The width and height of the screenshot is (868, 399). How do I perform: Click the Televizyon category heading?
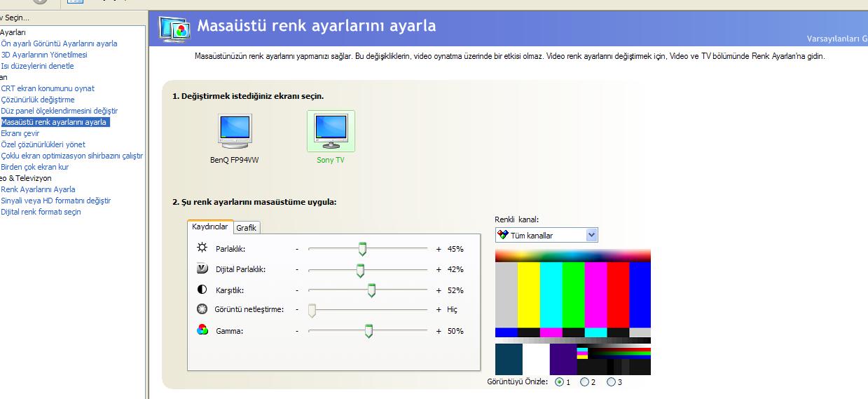26,178
